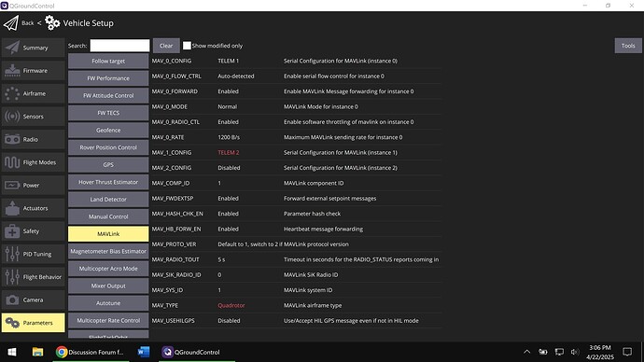Viewport: 644px width, 362px height.
Task: Click the network tray icon
Action: [559, 352]
